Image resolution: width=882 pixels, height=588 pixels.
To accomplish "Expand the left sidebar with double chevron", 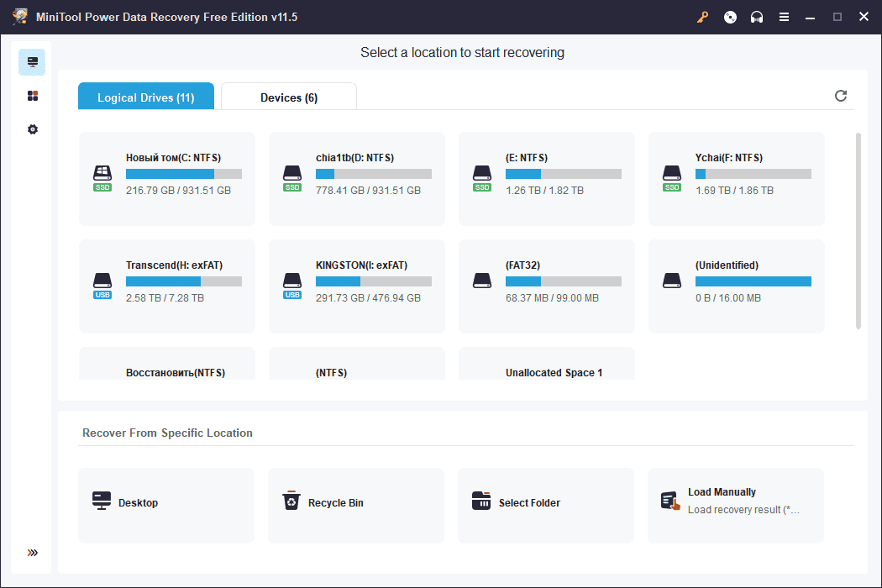I will tap(33, 553).
